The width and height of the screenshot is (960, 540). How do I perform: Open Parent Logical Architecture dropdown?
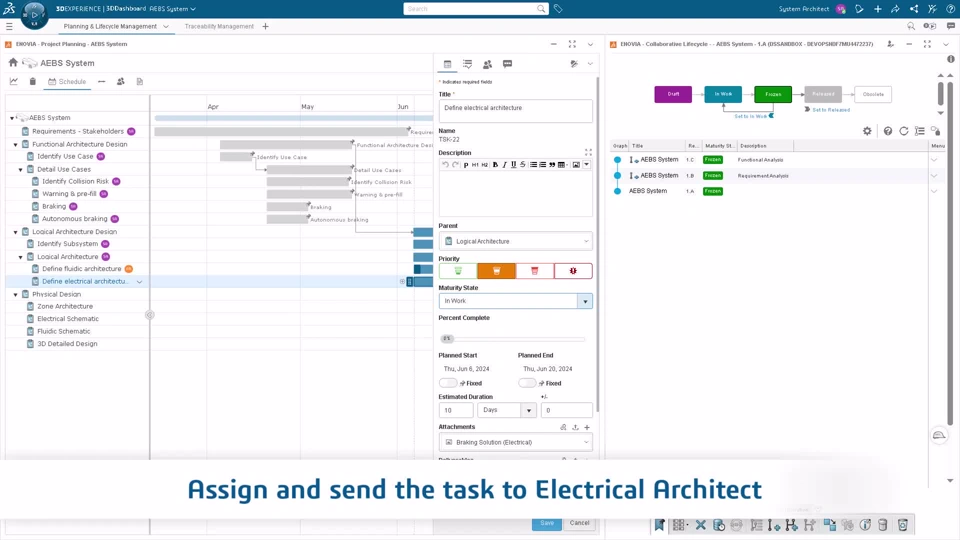tap(516, 241)
